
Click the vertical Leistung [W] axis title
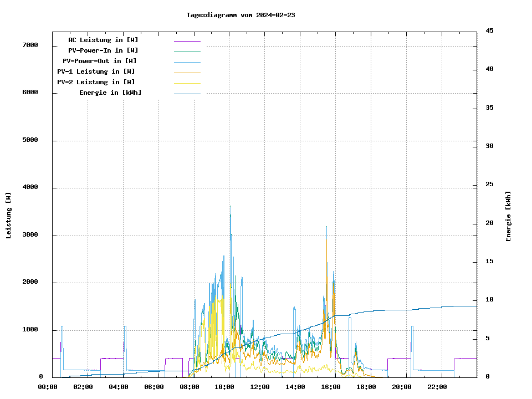coord(9,216)
